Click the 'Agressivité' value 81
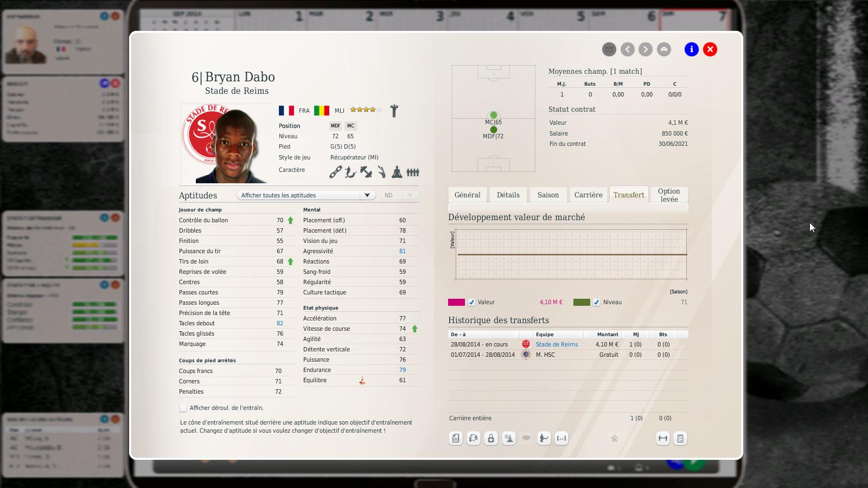 click(403, 251)
